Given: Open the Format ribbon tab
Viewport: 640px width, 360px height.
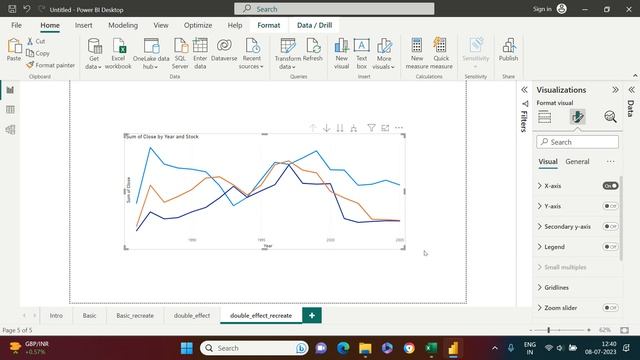Looking at the screenshot, I should 269,25.
